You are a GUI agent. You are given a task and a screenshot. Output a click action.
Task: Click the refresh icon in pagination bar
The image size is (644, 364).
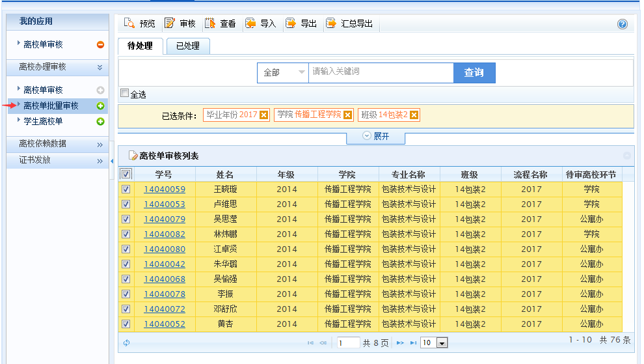tap(126, 343)
